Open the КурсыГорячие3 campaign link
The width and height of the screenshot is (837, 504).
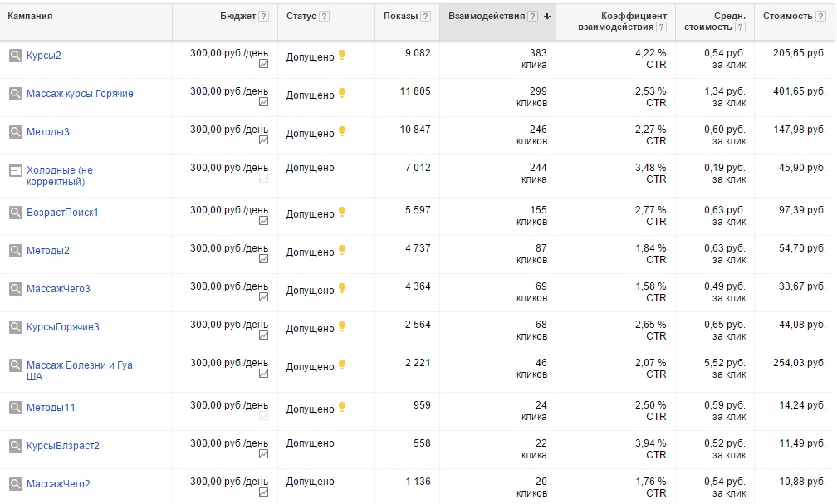[63, 327]
